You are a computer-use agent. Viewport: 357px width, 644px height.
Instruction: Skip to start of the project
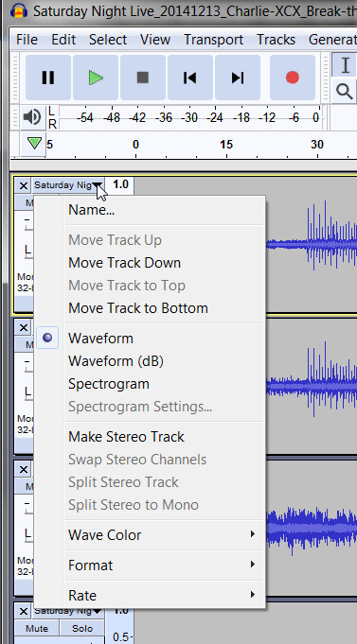[x=190, y=78]
